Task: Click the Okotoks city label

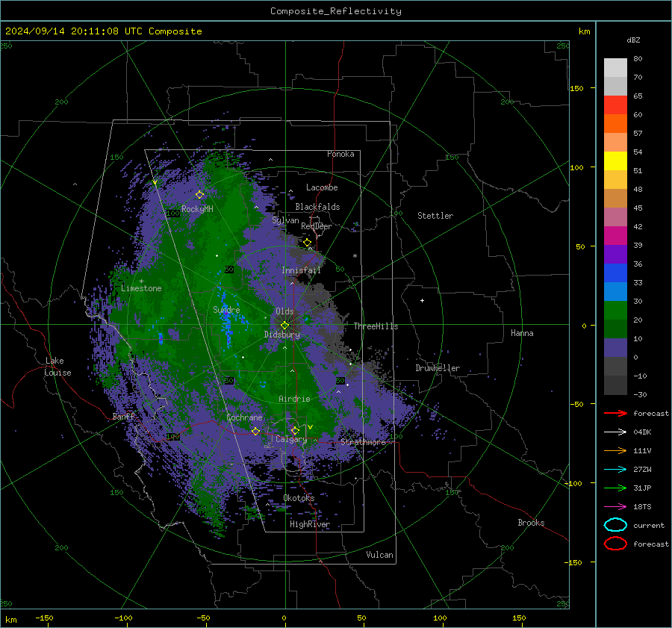Action: pyautogui.click(x=299, y=498)
